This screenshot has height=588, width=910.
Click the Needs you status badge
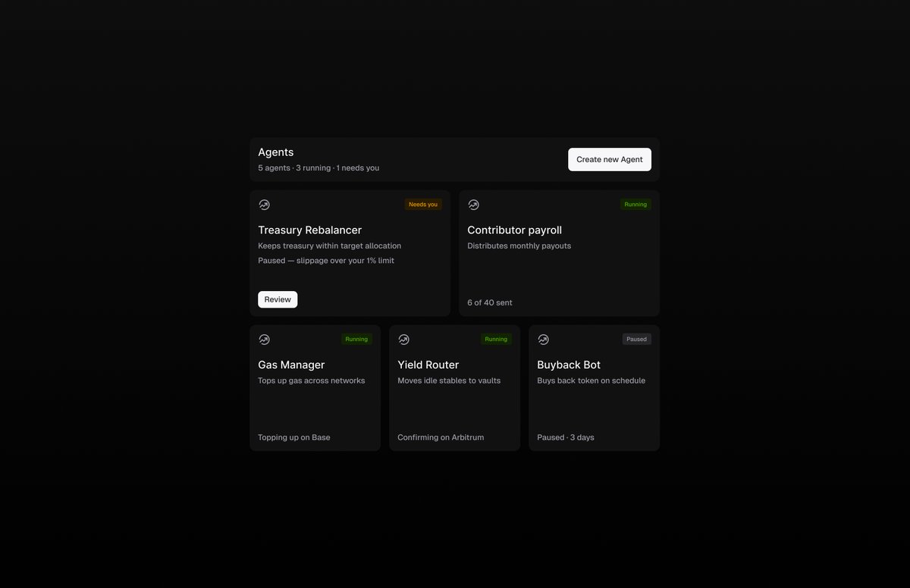[423, 205]
